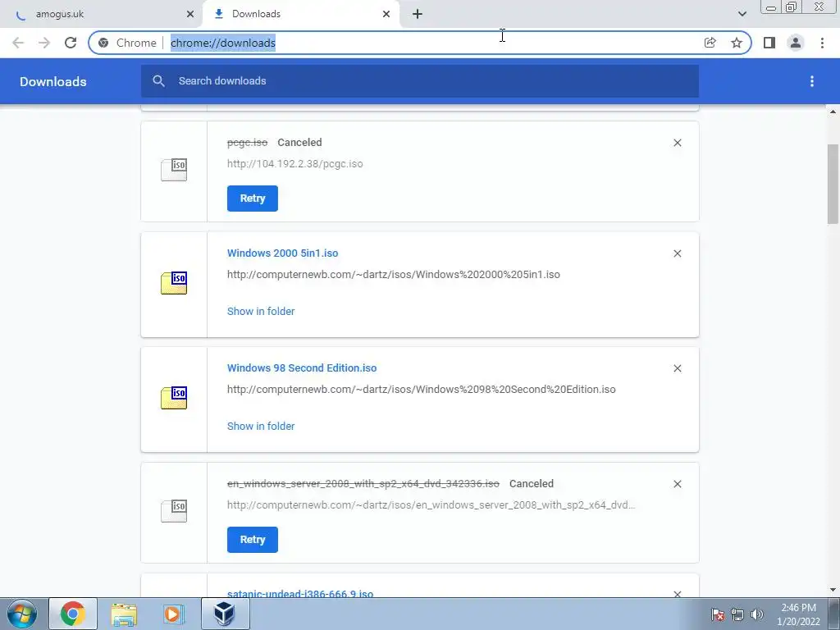
Task: Click the Chrome taskbar icon
Action: click(x=73, y=614)
